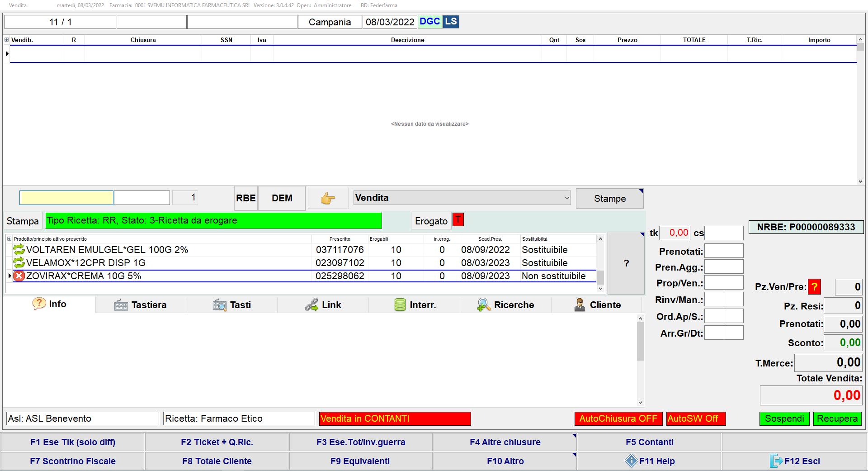Switch to the Tastiera tab

[141, 305]
